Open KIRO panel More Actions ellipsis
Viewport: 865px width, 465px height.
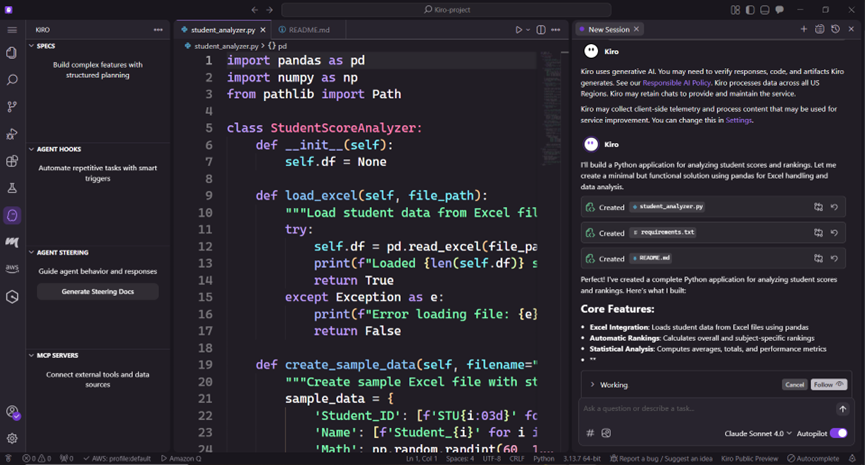(158, 30)
